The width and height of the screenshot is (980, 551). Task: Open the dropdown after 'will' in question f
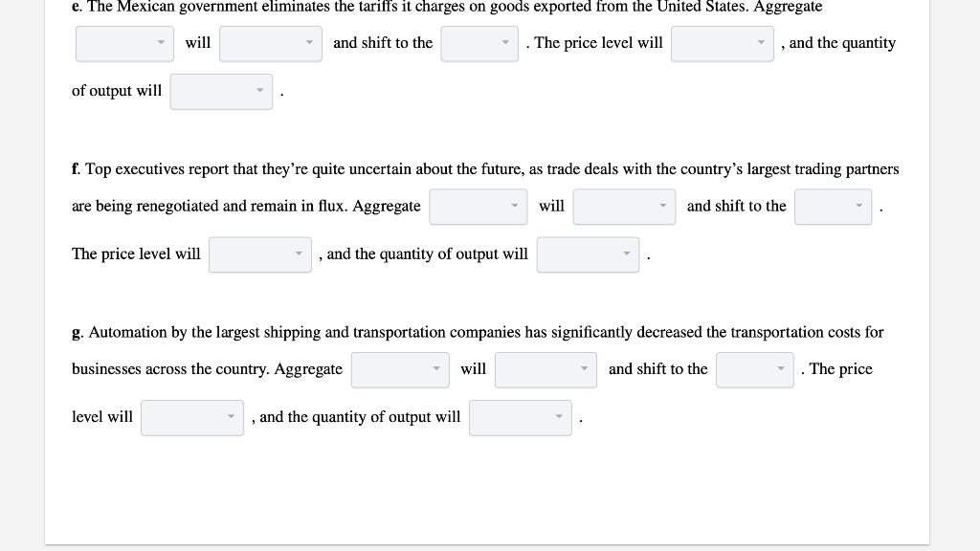click(x=624, y=207)
